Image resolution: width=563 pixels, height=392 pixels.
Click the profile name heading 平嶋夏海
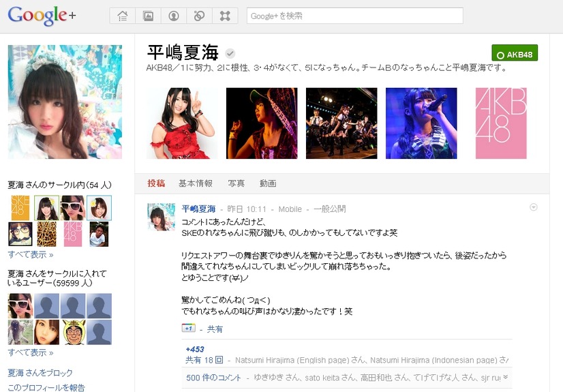[x=183, y=52]
